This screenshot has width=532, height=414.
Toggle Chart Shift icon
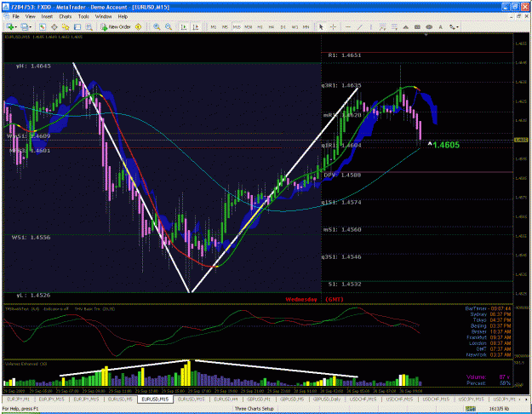pos(196,26)
